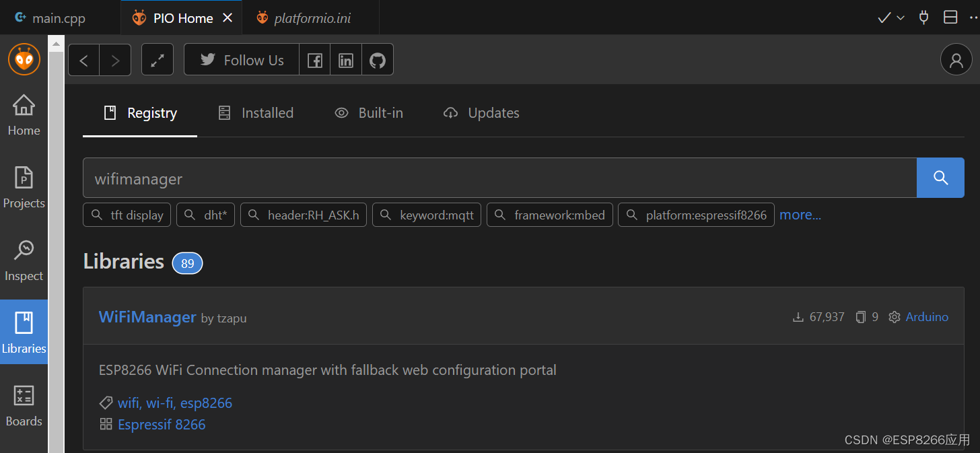This screenshot has width=980, height=453.
Task: Switch to the Updates tab
Action: 481,113
